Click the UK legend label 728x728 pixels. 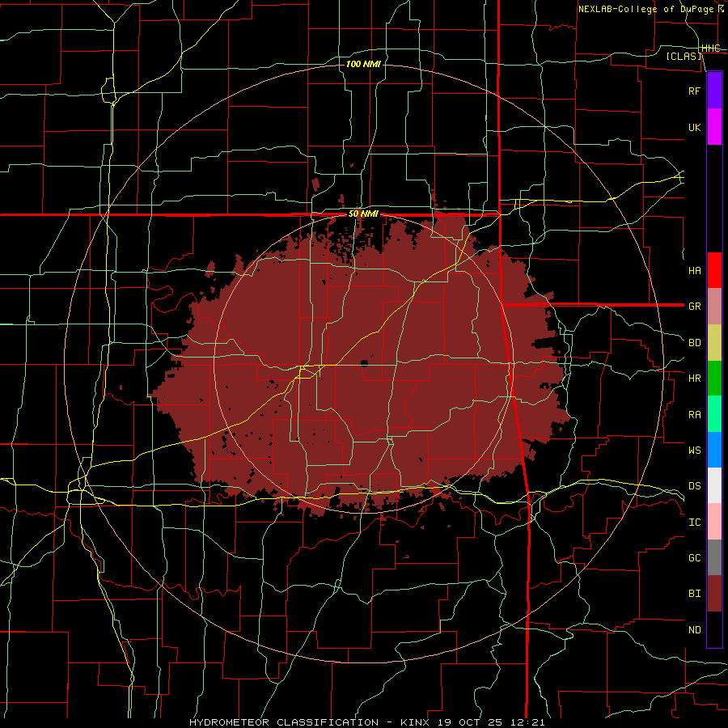click(x=695, y=127)
